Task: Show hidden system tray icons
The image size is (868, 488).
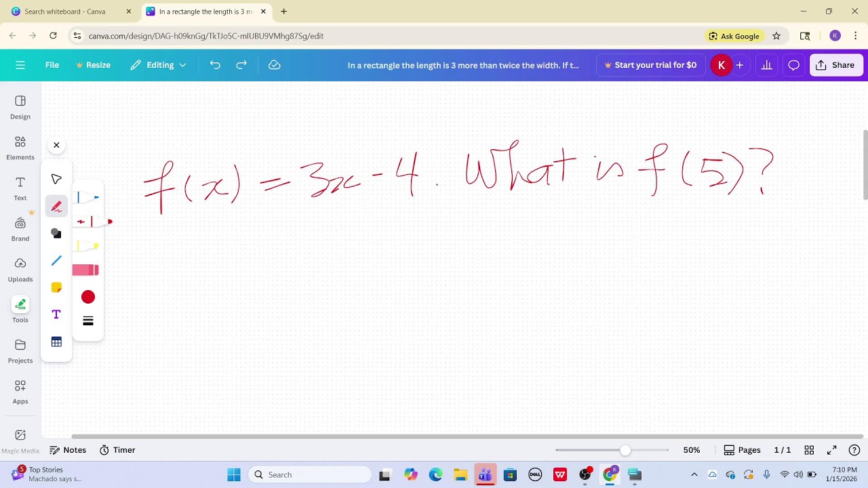Action: (x=694, y=474)
